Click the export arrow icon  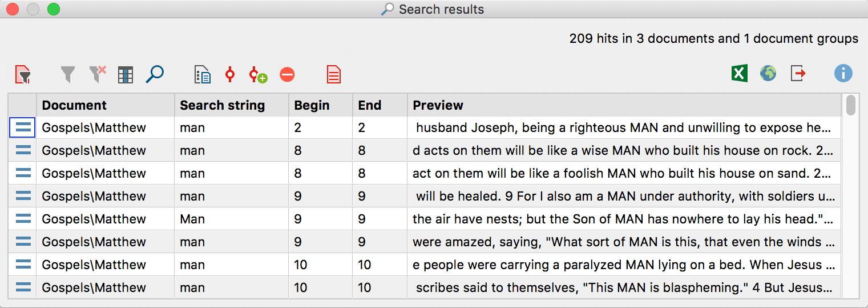click(x=798, y=74)
